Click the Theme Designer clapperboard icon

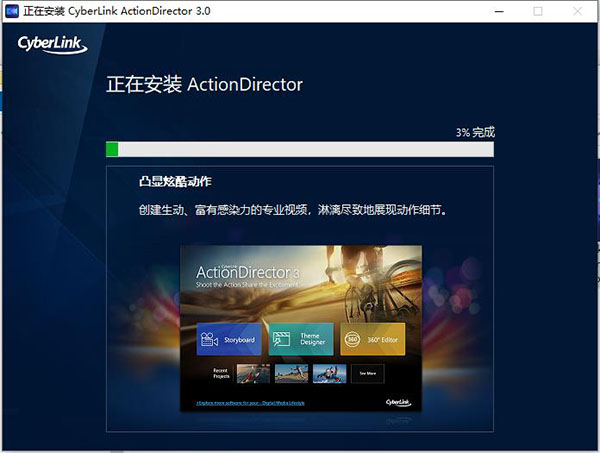coord(281,339)
